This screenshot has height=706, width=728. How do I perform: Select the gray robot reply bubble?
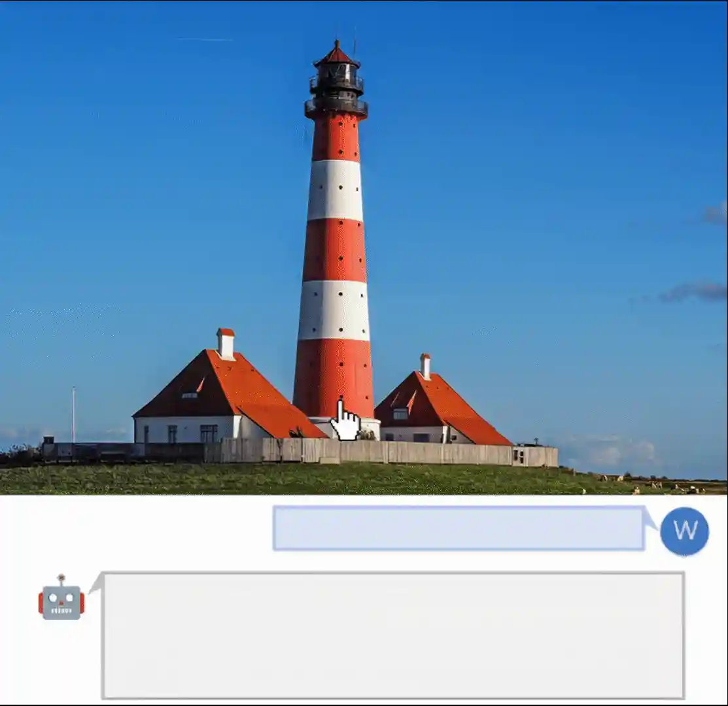(x=393, y=635)
